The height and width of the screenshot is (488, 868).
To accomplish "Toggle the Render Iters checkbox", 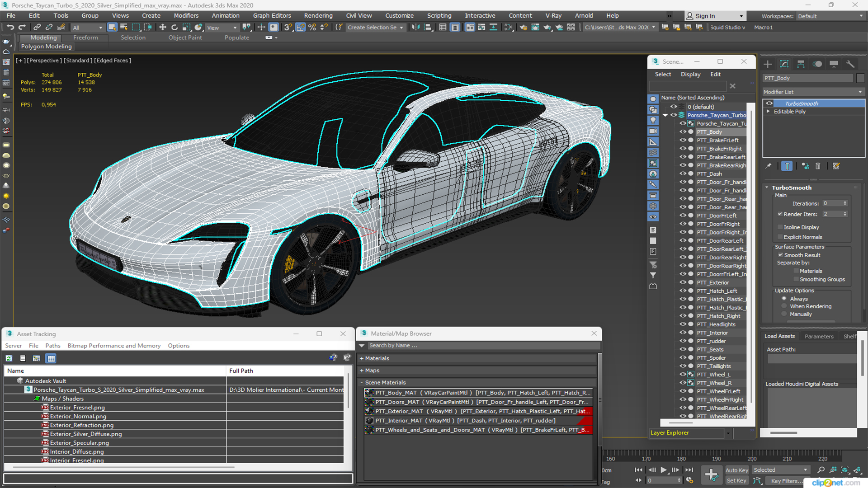I will point(780,214).
